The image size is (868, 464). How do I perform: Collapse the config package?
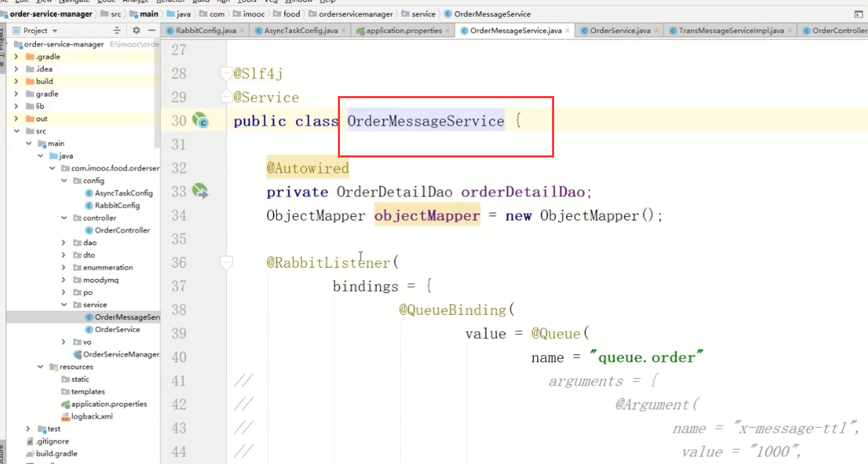coord(64,181)
